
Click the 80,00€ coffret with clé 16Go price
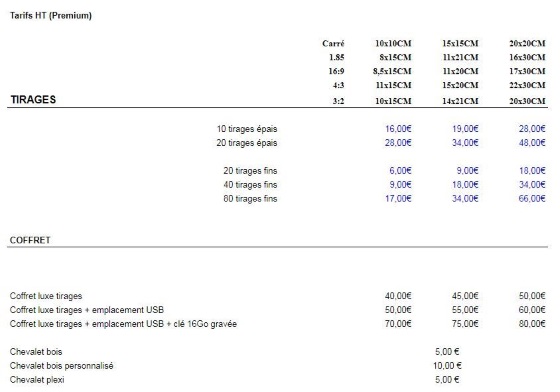[532, 324]
